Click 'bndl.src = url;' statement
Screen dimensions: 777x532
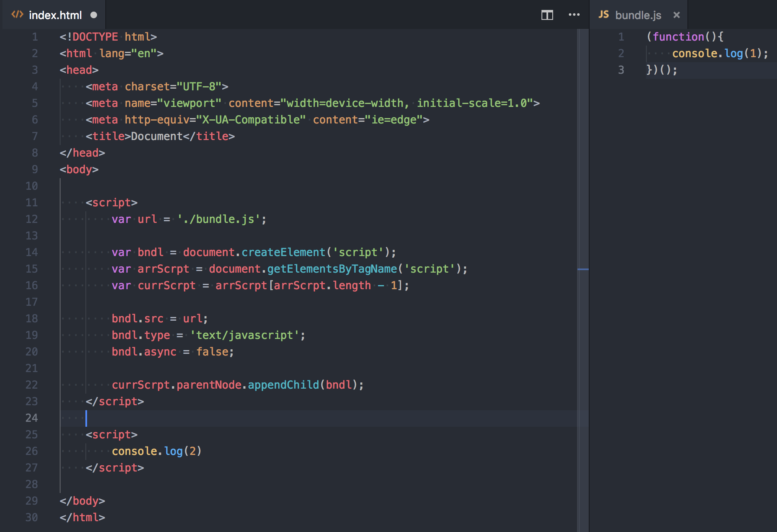point(160,319)
